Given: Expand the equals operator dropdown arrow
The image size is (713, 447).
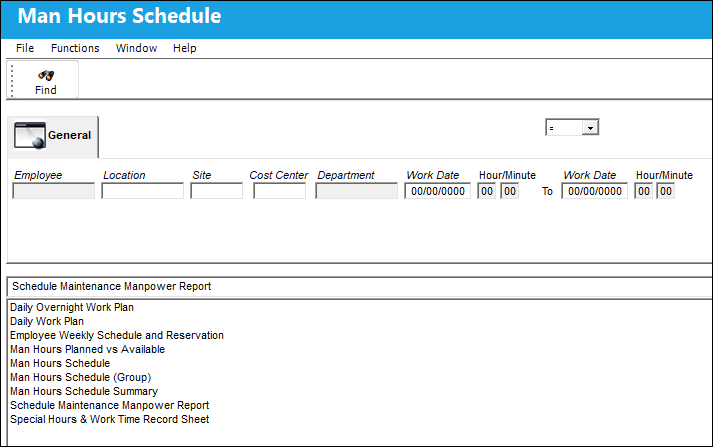Looking at the screenshot, I should tap(590, 128).
